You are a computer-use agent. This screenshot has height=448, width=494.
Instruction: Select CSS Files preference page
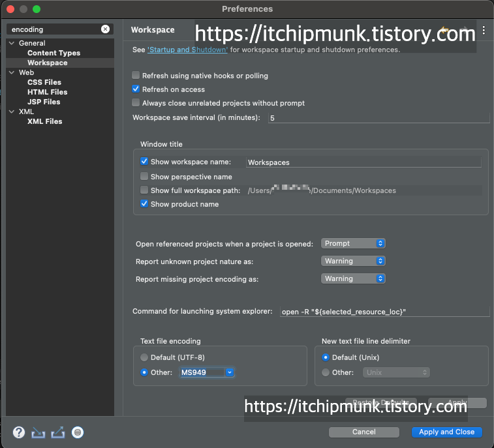coord(44,82)
